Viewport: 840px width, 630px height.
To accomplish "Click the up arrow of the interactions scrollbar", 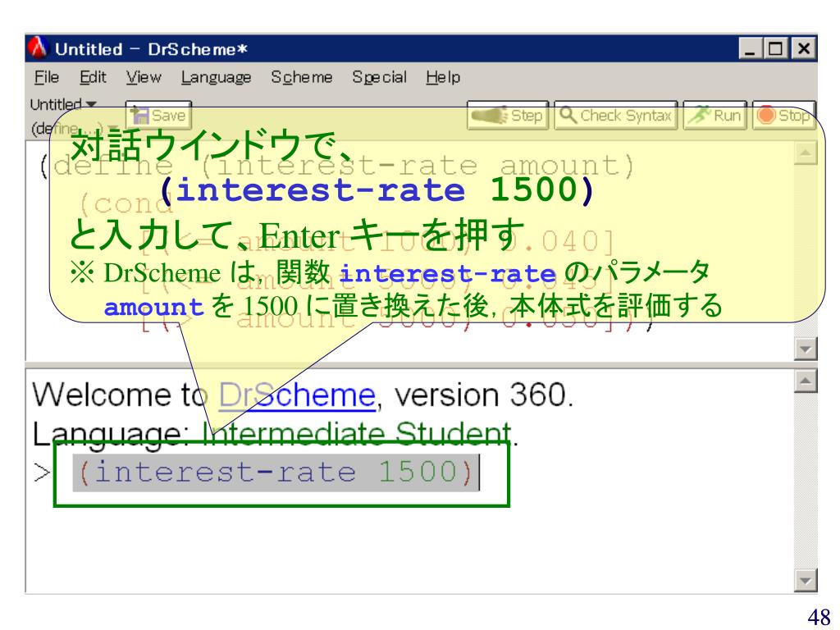I will pyautogui.click(x=806, y=381).
